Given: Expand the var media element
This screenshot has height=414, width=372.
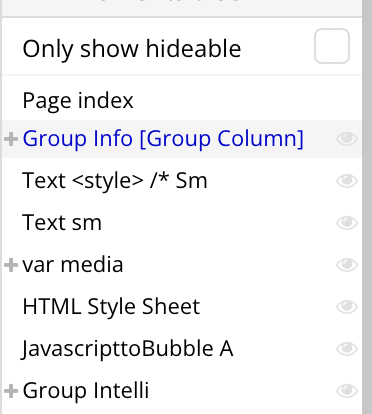Looking at the screenshot, I should tap(11, 265).
